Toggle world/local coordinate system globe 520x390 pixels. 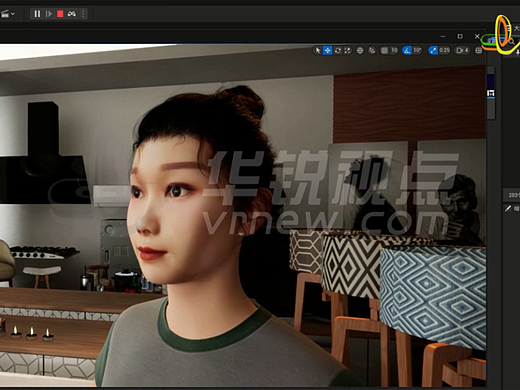pos(360,50)
